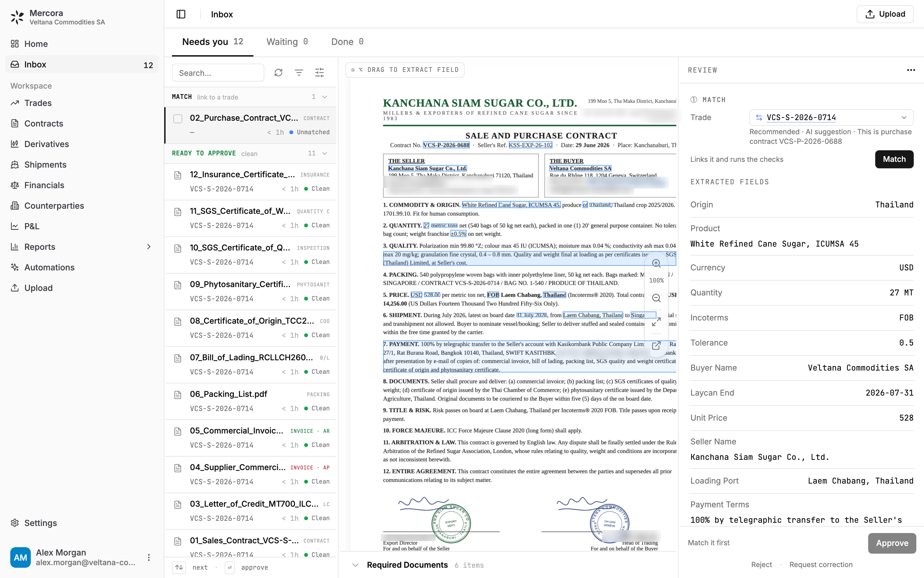Open the Trade VCS-S-2026-0714 dropdown
Image resolution: width=924 pixels, height=578 pixels.
(x=831, y=117)
